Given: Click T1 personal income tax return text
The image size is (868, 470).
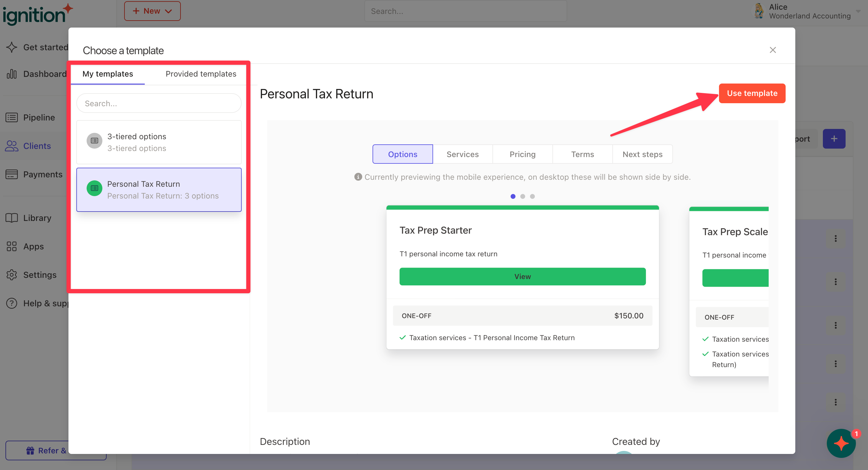Looking at the screenshot, I should tap(449, 254).
